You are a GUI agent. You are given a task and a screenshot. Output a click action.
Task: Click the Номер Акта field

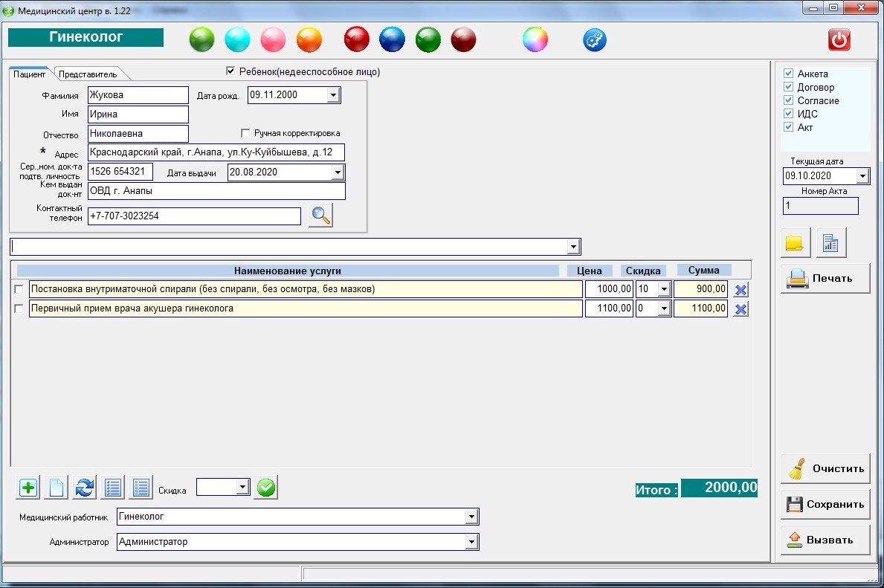pos(820,206)
